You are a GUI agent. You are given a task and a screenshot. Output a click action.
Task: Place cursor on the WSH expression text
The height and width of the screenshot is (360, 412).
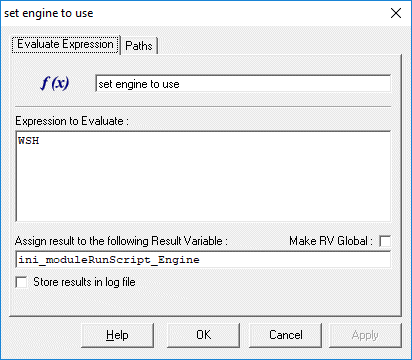[x=29, y=140]
